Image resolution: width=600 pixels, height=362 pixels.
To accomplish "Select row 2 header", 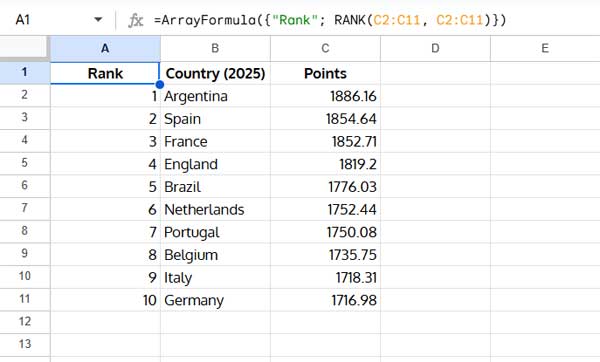I will pos(25,95).
